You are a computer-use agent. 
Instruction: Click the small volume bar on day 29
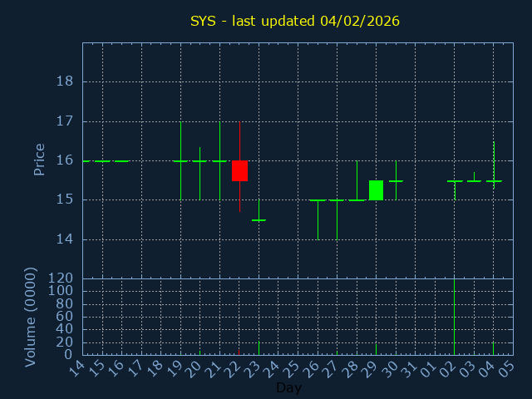376,349
